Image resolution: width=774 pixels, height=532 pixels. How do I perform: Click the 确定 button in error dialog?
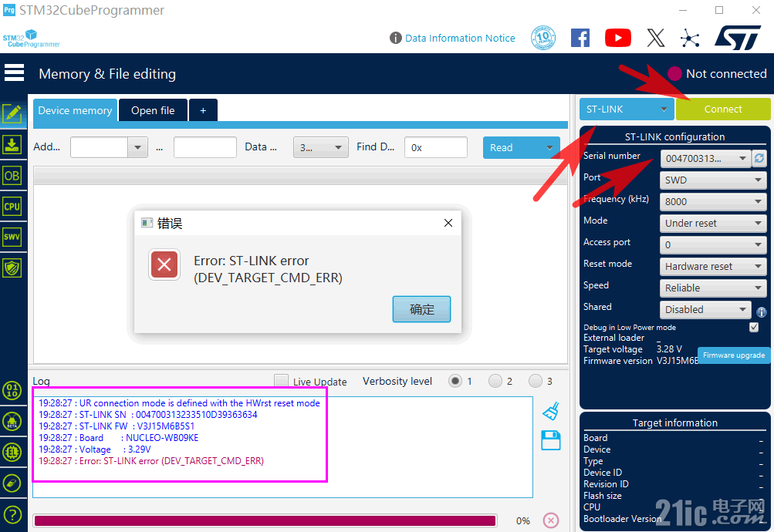(x=421, y=309)
